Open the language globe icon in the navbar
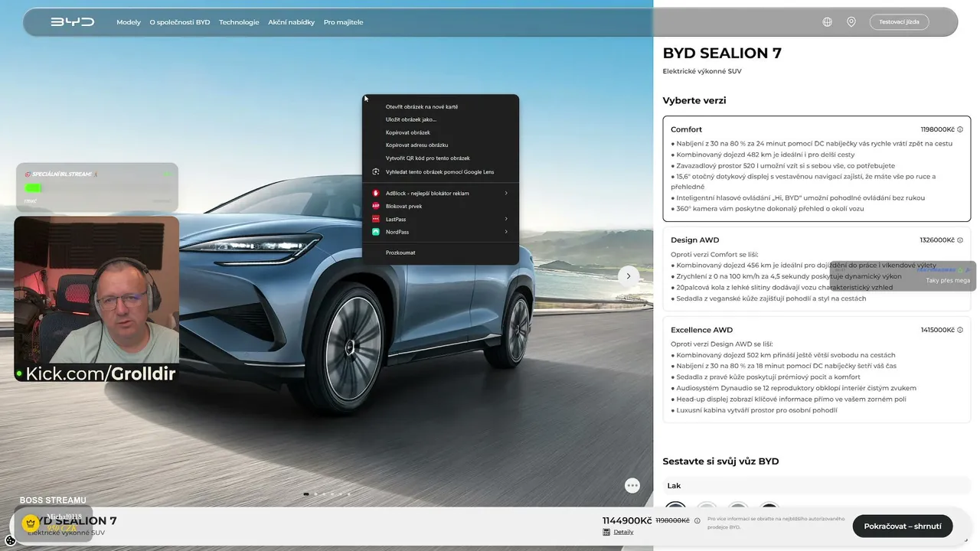 point(827,22)
